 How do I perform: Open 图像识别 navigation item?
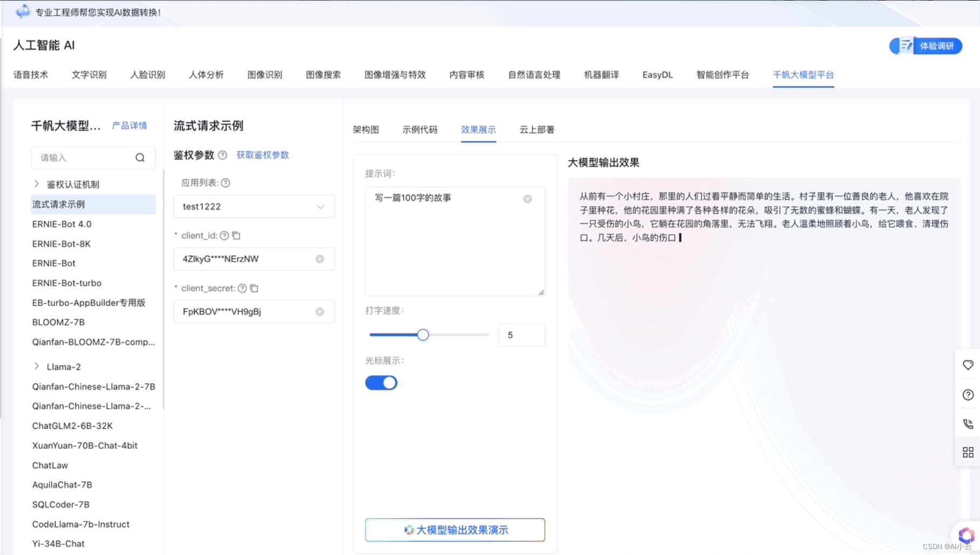tap(265, 75)
